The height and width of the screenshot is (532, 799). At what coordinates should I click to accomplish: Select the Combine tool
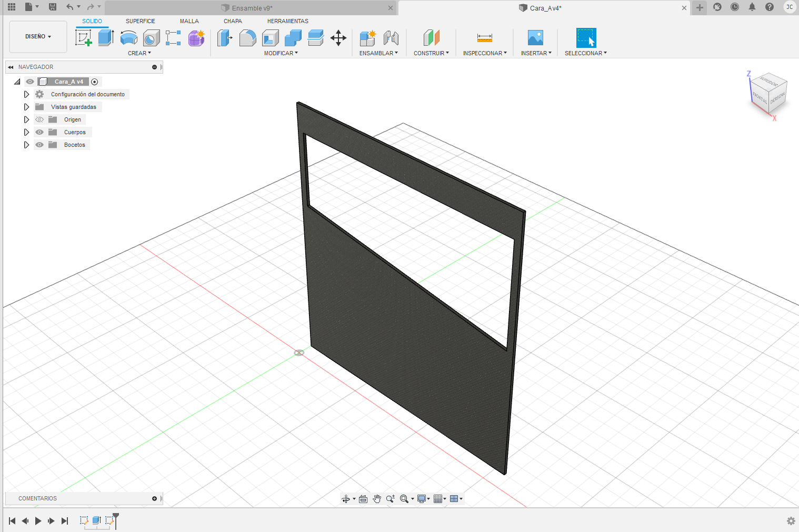point(293,38)
